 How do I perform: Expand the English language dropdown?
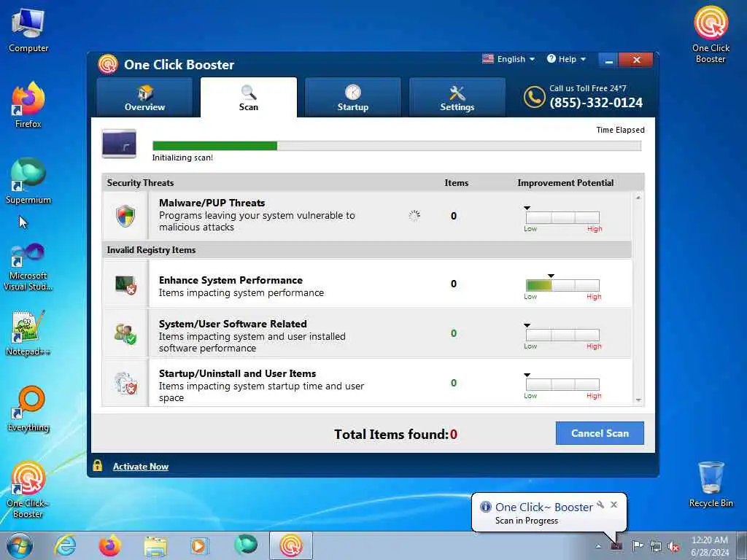tap(508, 59)
